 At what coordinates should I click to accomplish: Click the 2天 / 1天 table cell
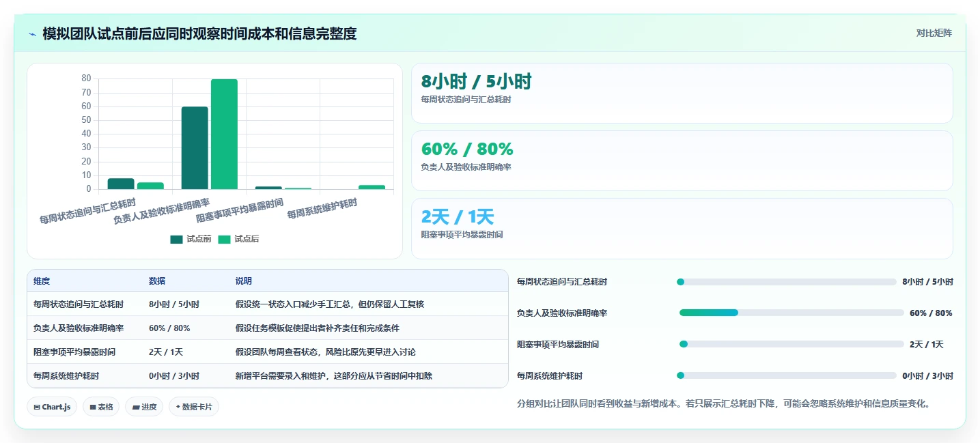[x=166, y=352]
